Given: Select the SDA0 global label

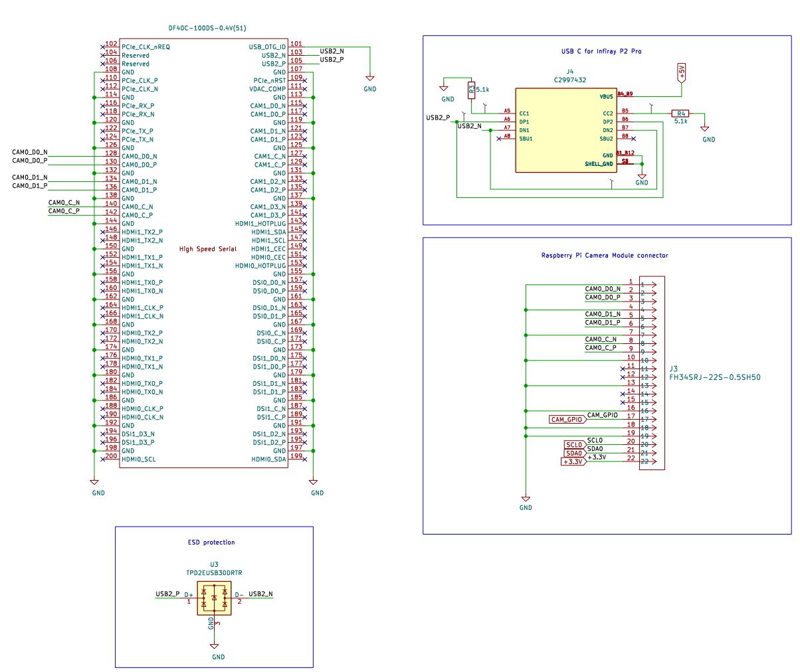Looking at the screenshot, I should (573, 454).
